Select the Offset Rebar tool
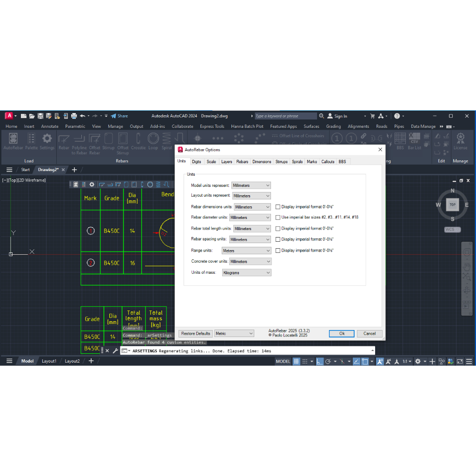The width and height of the screenshot is (476, 476). tap(94, 144)
